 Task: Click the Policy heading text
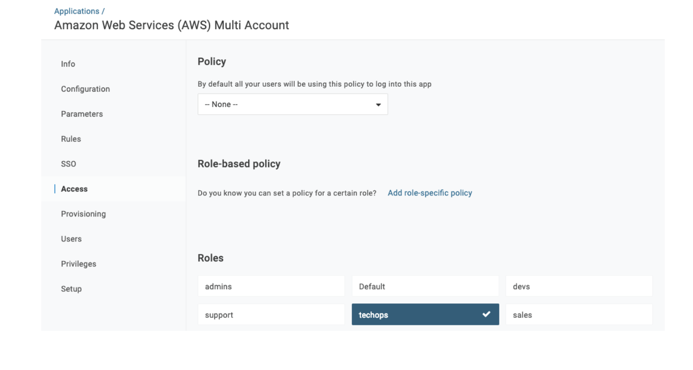[212, 61]
